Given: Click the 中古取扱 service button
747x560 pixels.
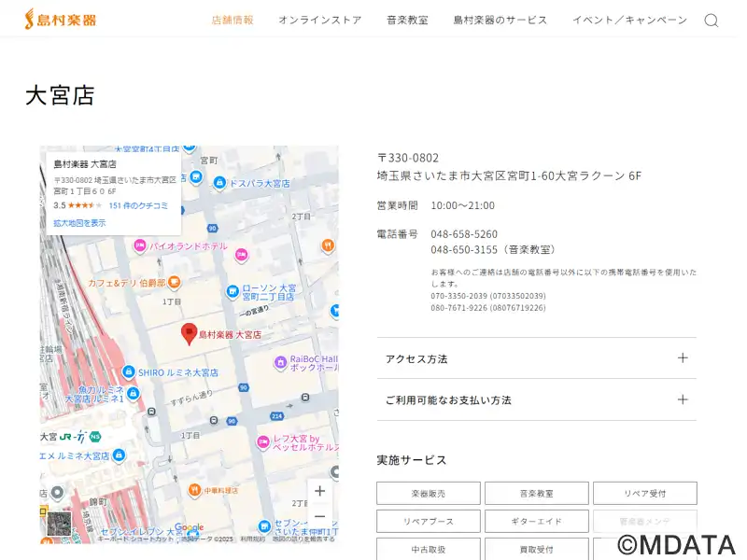Looking at the screenshot, I should (x=429, y=549).
